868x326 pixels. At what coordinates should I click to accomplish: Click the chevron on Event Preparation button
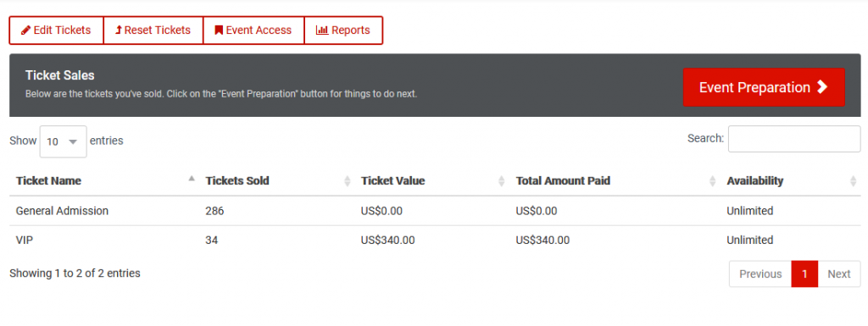pyautogui.click(x=822, y=86)
